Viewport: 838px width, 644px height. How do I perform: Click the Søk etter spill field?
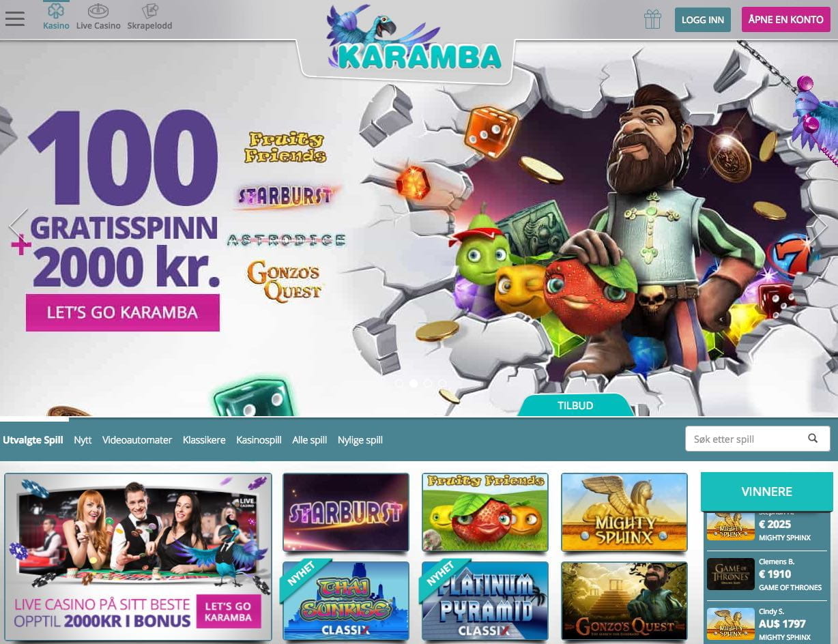coord(747,439)
